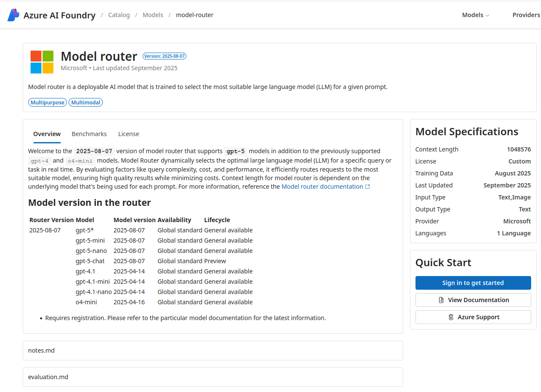This screenshot has width=541, height=392.
Task: Open the License tab
Action: coord(129,134)
